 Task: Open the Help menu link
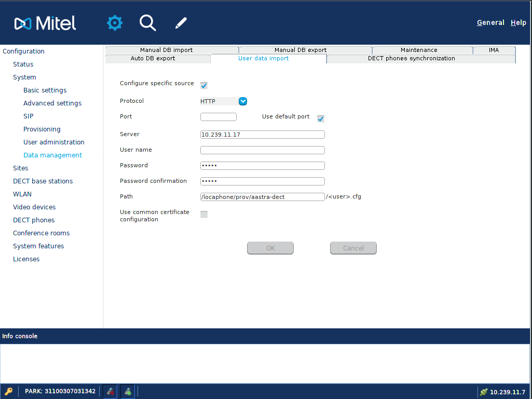coord(518,23)
